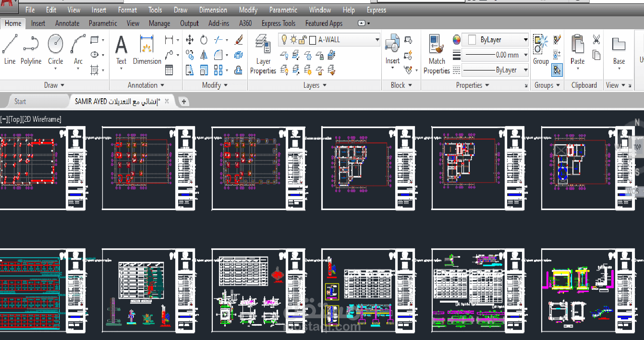Select the Move tool in Modify panel

(x=190, y=40)
